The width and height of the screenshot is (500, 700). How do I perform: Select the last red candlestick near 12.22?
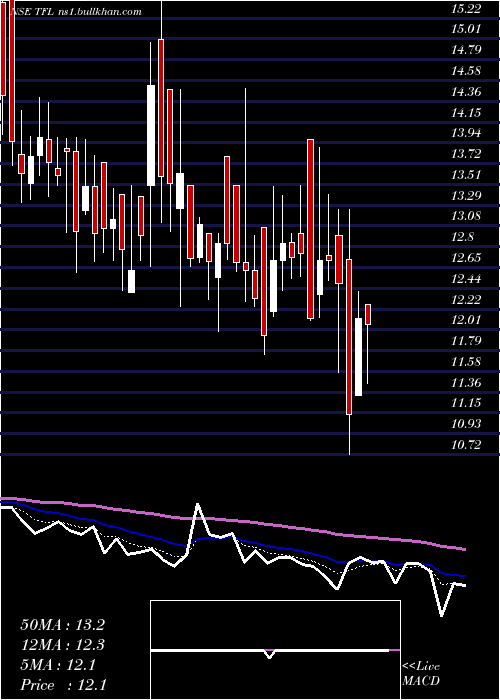coord(368,314)
